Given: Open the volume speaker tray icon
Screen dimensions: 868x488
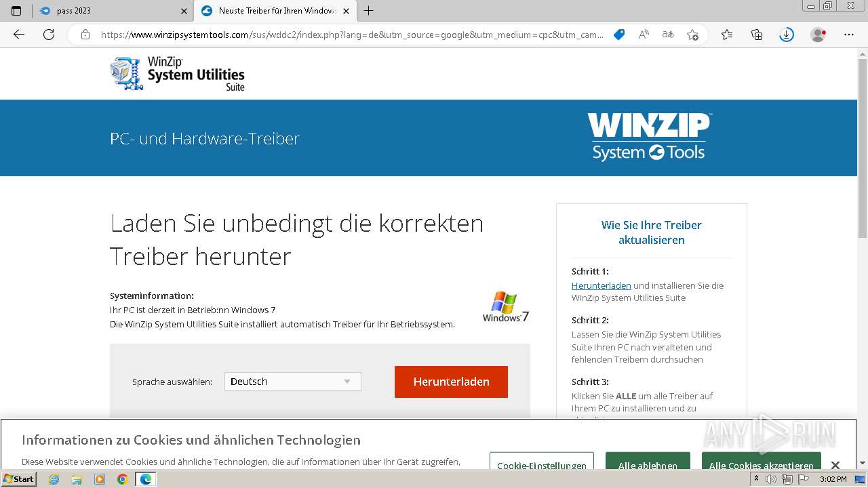Looking at the screenshot, I should (x=771, y=479).
